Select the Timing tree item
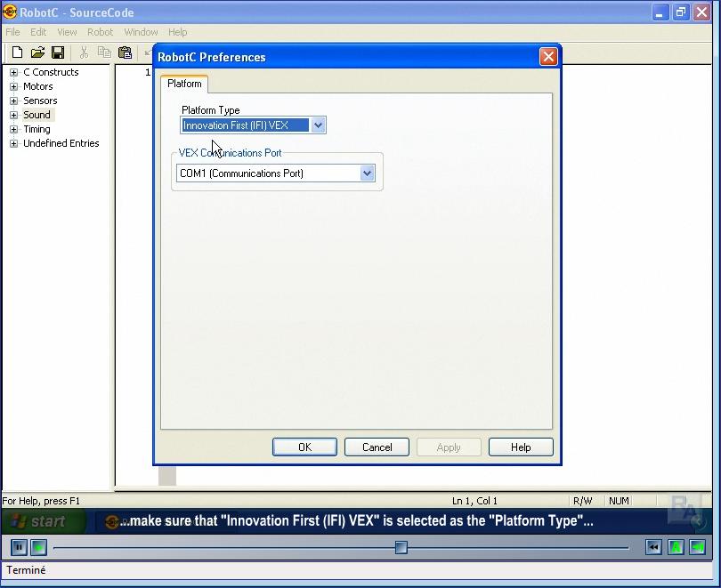Image resolution: width=721 pixels, height=588 pixels. click(36, 129)
